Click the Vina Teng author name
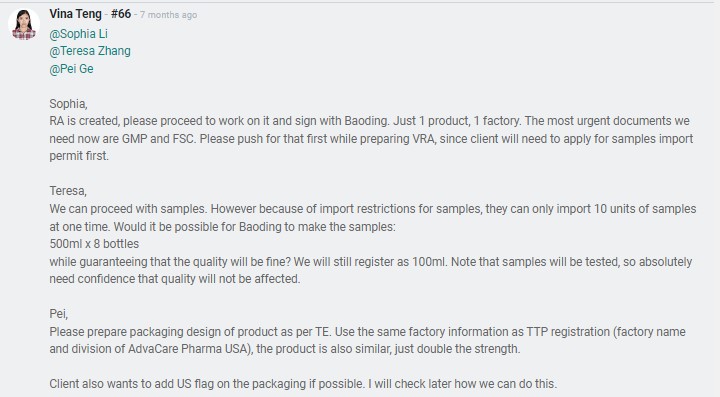The image size is (720, 397). click(x=75, y=14)
